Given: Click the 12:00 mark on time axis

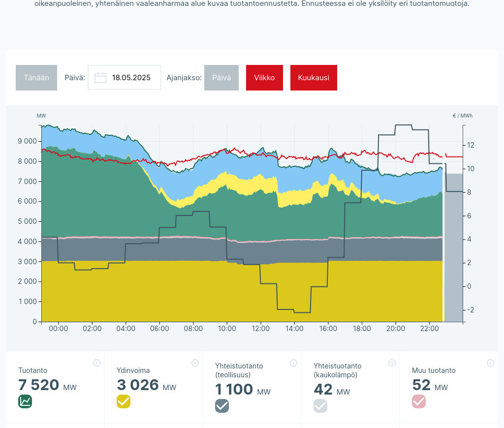Looking at the screenshot, I should point(261,329).
